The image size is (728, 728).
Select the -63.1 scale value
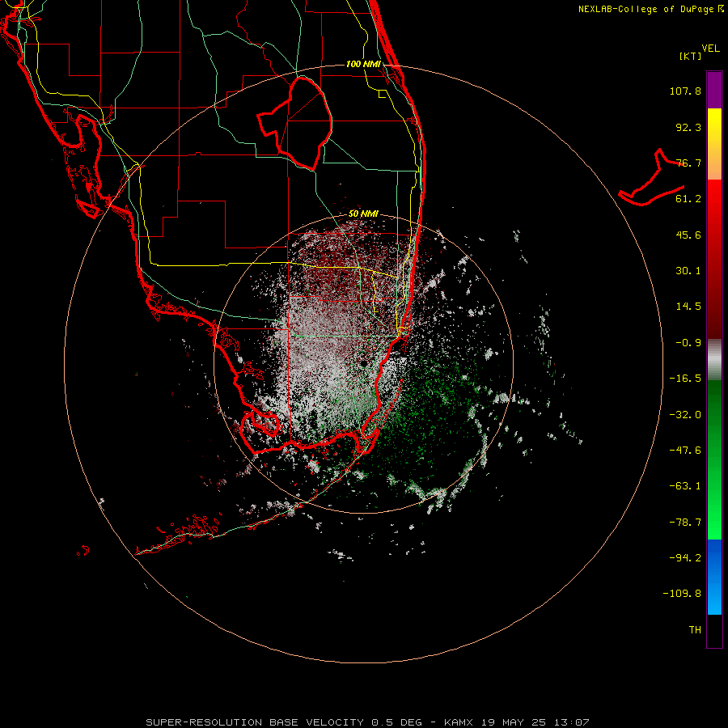coord(685,486)
